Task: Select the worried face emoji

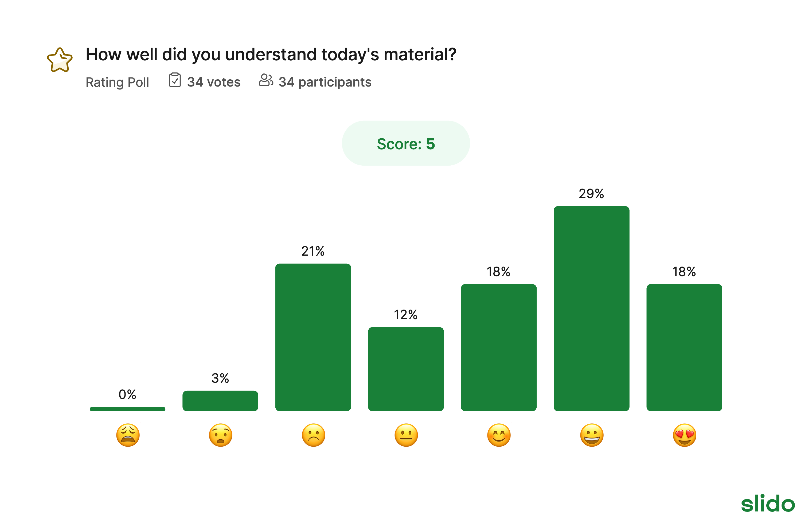Action: (221, 435)
